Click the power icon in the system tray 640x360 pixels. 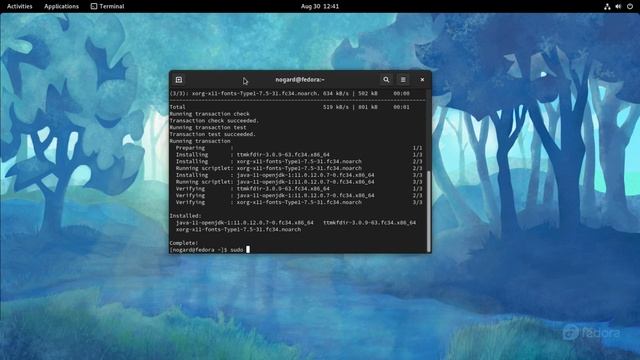click(630, 6)
